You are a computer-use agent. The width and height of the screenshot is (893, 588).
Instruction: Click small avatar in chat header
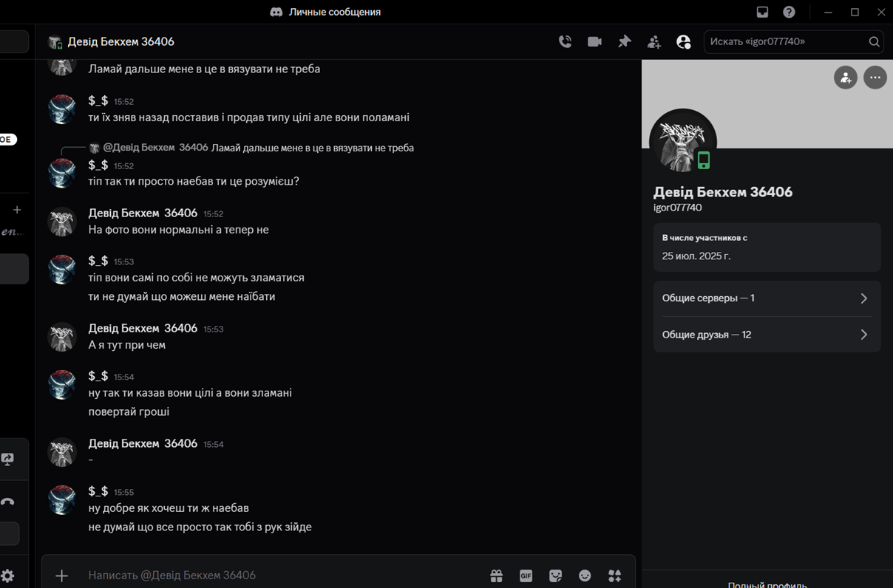pos(55,42)
